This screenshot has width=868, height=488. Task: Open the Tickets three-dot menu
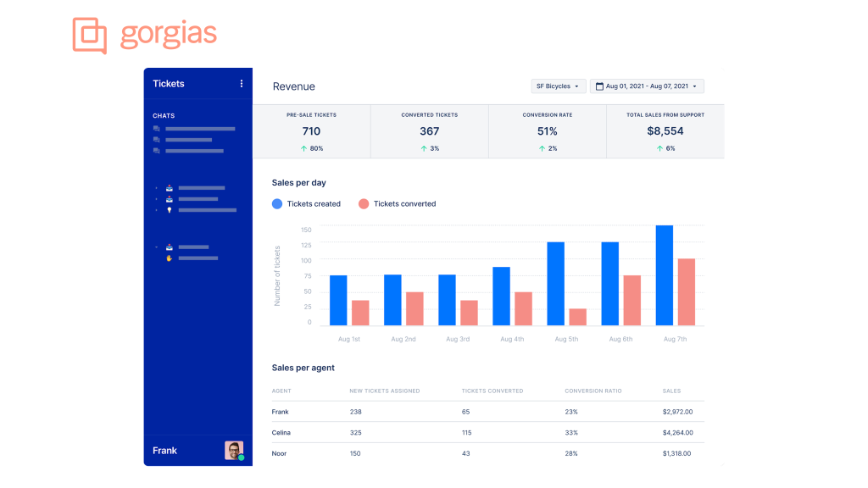[242, 84]
